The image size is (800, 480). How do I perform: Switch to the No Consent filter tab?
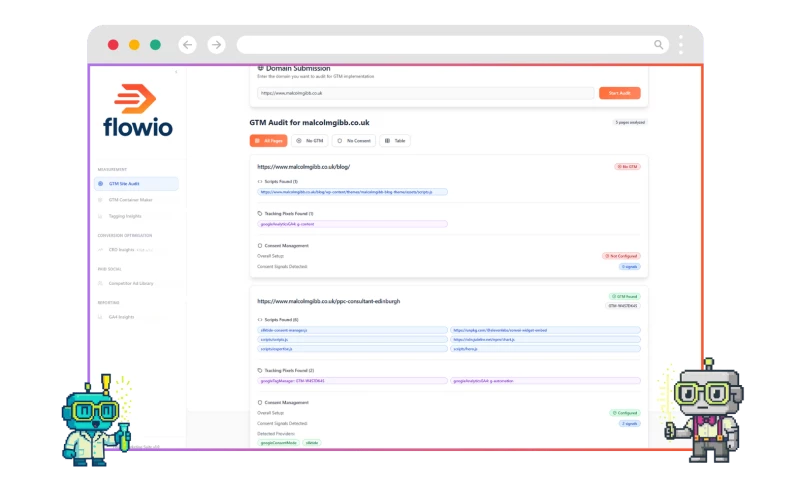coord(354,141)
